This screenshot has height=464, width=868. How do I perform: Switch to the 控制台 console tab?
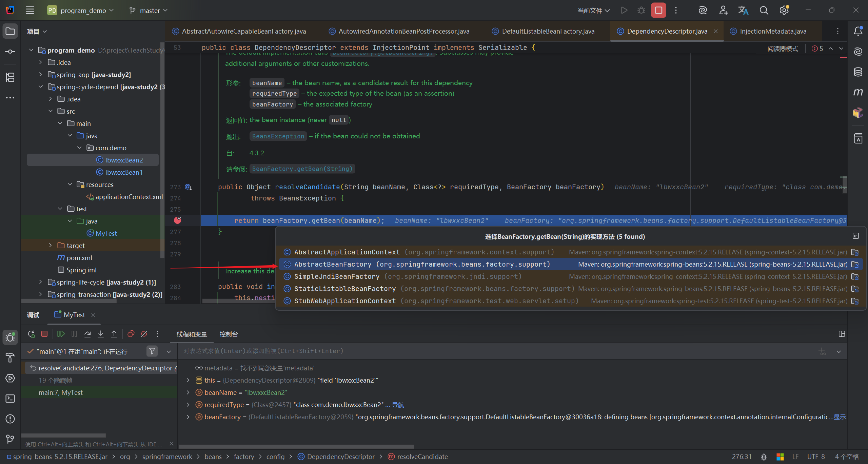pos(229,334)
